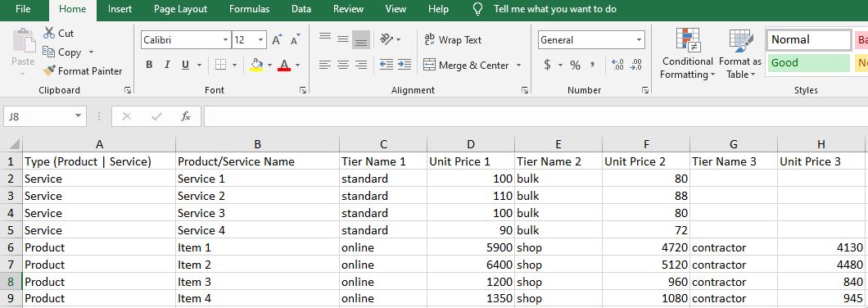Launch Alignment settings dialog launcher
868x308 pixels.
[525, 90]
